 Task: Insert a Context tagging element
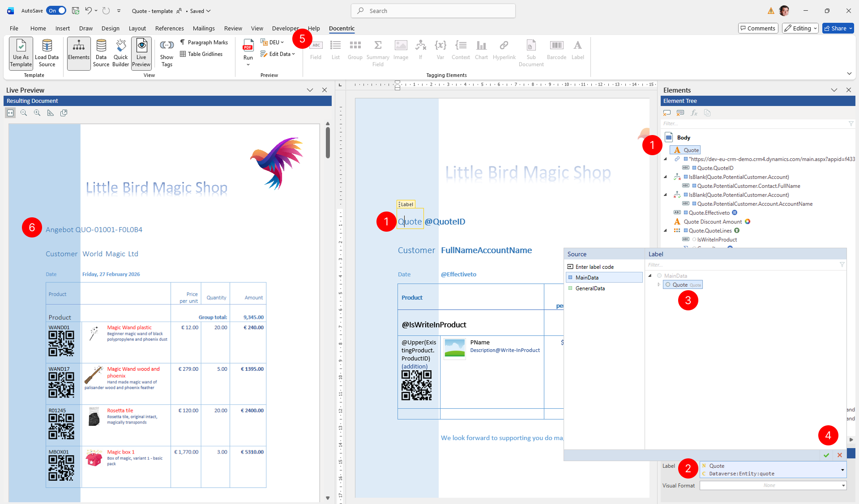click(461, 50)
